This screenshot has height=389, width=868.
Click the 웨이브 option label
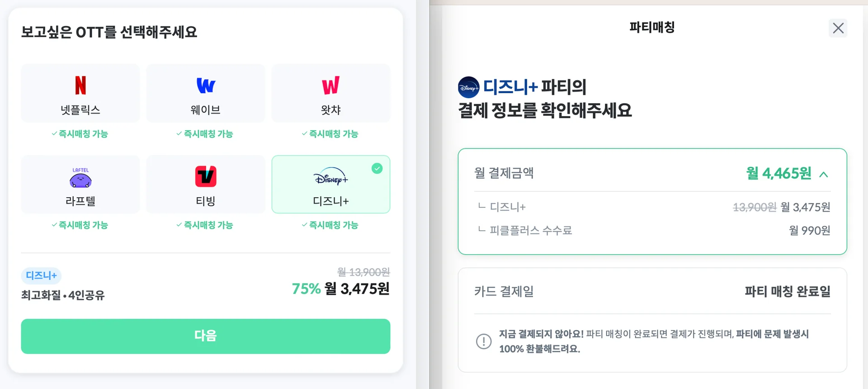(x=206, y=110)
